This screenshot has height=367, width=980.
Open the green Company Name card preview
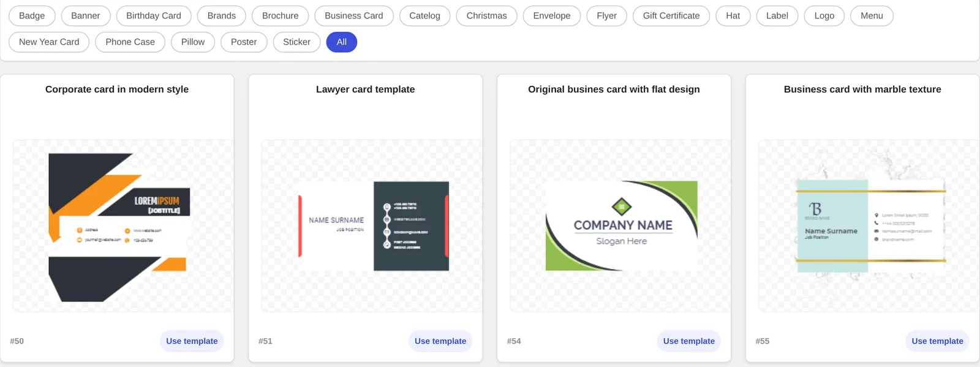coord(620,226)
